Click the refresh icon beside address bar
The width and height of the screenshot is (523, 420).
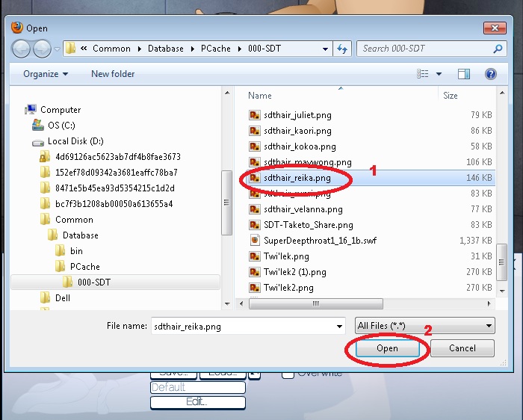(x=343, y=49)
